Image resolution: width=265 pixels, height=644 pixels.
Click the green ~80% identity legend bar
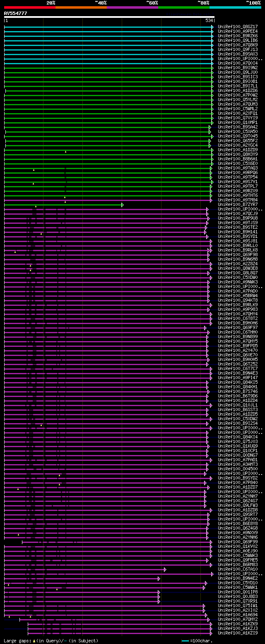click(184, 7)
